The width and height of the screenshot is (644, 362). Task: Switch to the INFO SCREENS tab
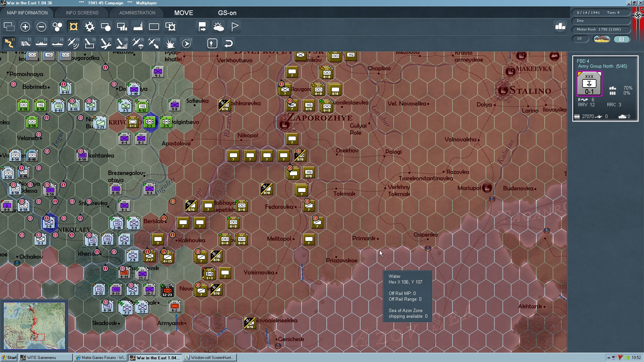tap(82, 13)
